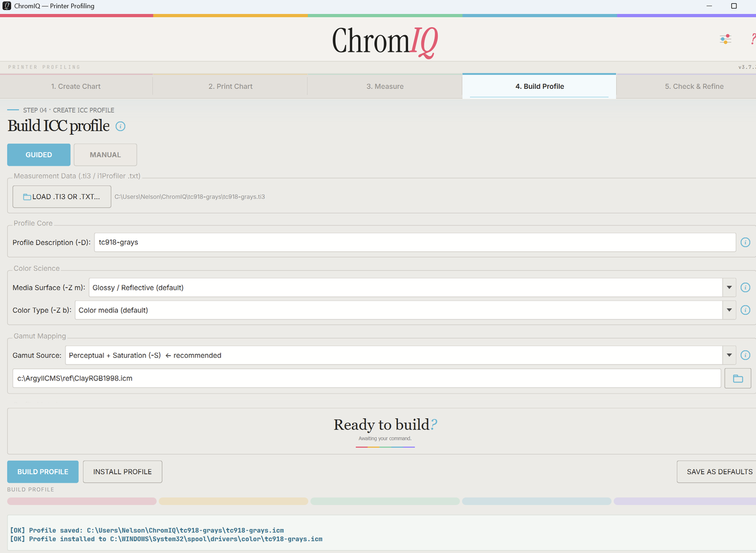
Task: Click the 'Ready to build?' status text
Action: (385, 425)
